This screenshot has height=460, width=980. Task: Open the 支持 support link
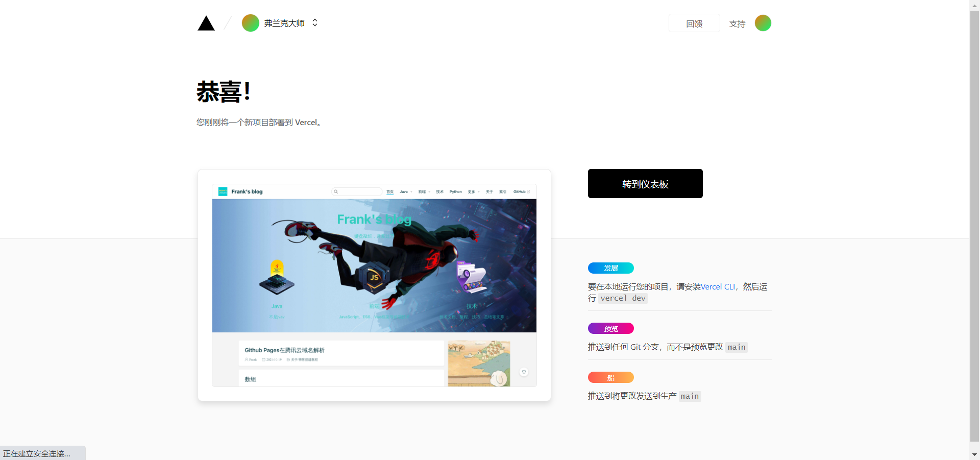click(x=737, y=24)
